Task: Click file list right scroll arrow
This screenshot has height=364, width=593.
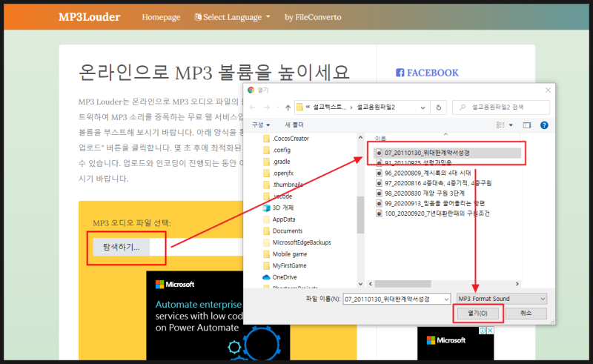Action: [517, 284]
